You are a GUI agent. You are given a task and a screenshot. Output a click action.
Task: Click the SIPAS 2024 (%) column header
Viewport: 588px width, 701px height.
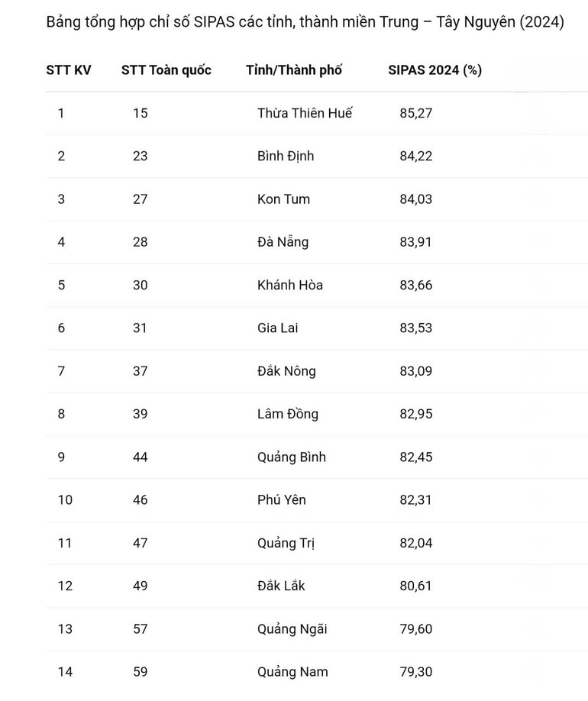pos(435,70)
